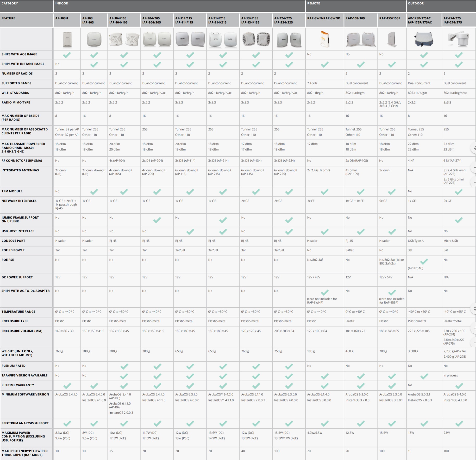Click the '203 x 203 x 54' enclosure cell
476x460 pixels.
284,331
